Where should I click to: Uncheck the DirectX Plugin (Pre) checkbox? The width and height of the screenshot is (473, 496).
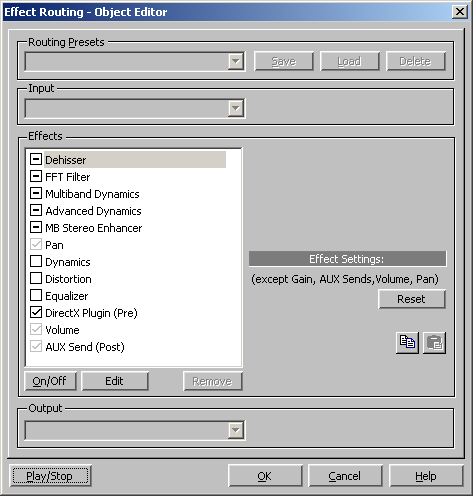[36, 312]
